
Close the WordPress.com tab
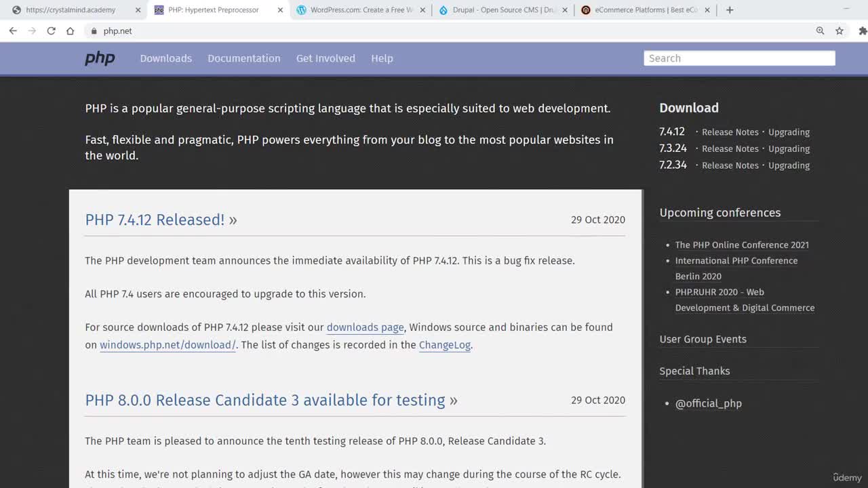point(422,10)
